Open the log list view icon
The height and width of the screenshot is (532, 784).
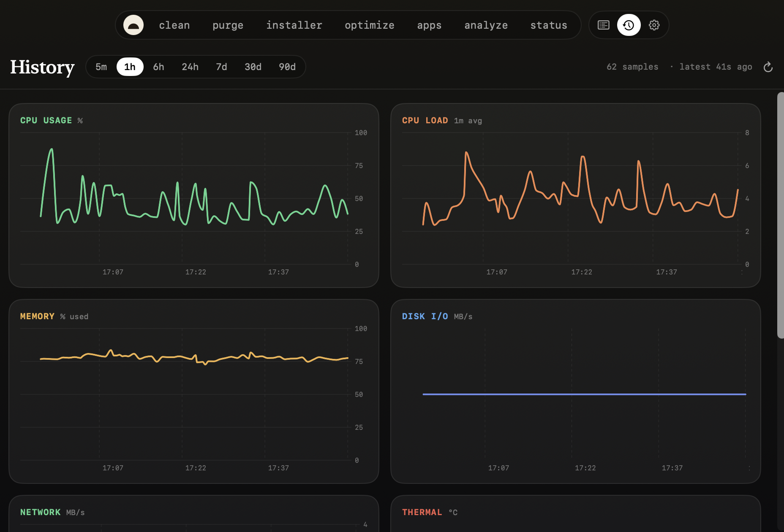(x=603, y=25)
